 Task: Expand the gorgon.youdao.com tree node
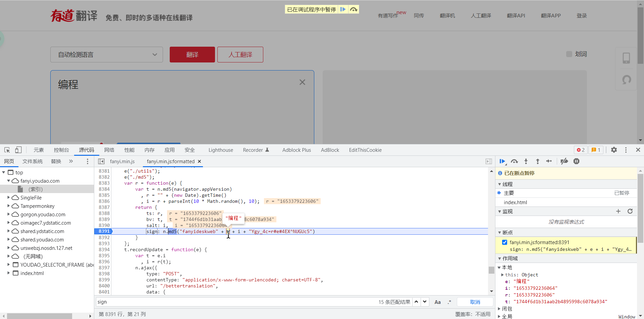[x=9, y=215]
